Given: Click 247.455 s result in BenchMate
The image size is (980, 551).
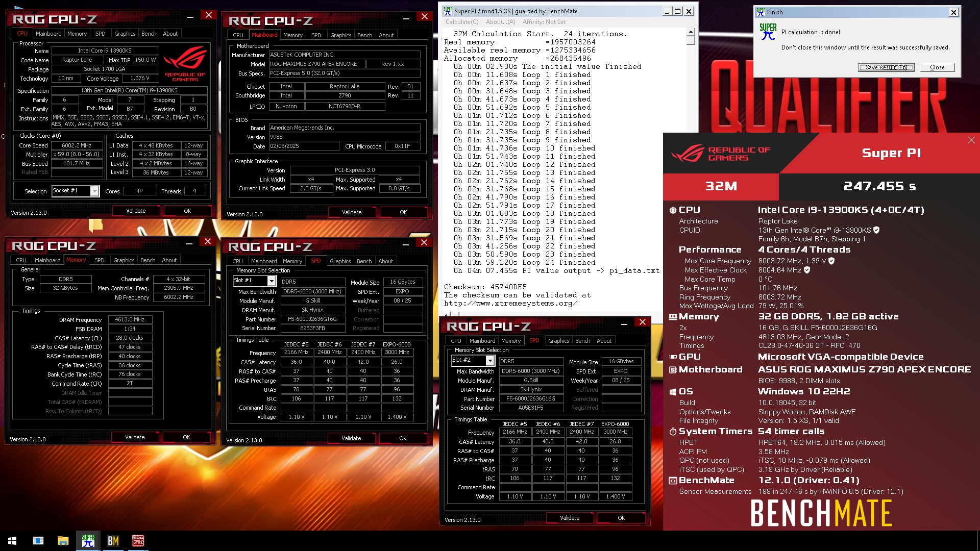Looking at the screenshot, I should [x=879, y=186].
